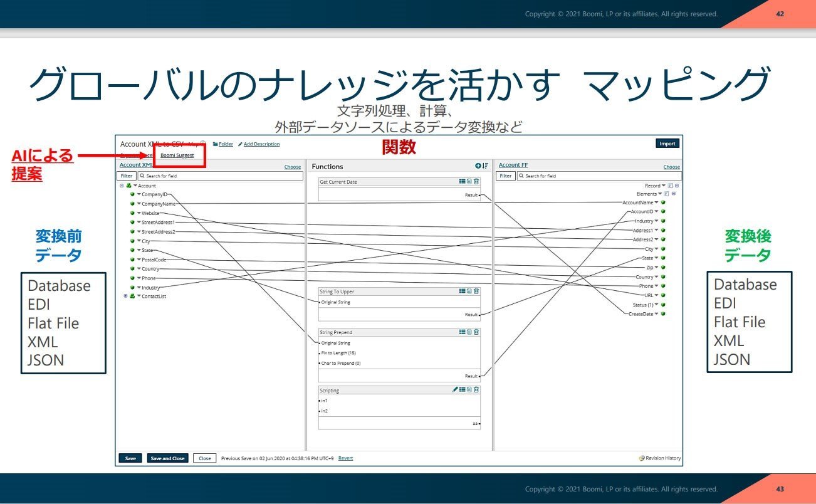Open Get Current Date configuration list icon
816x504 pixels.
[x=463, y=181]
